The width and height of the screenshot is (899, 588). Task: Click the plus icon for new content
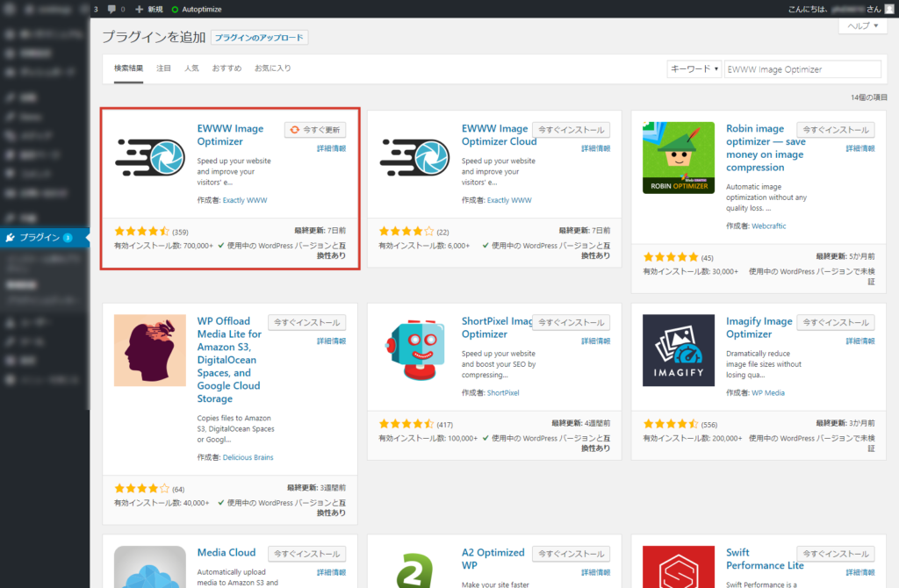click(140, 9)
